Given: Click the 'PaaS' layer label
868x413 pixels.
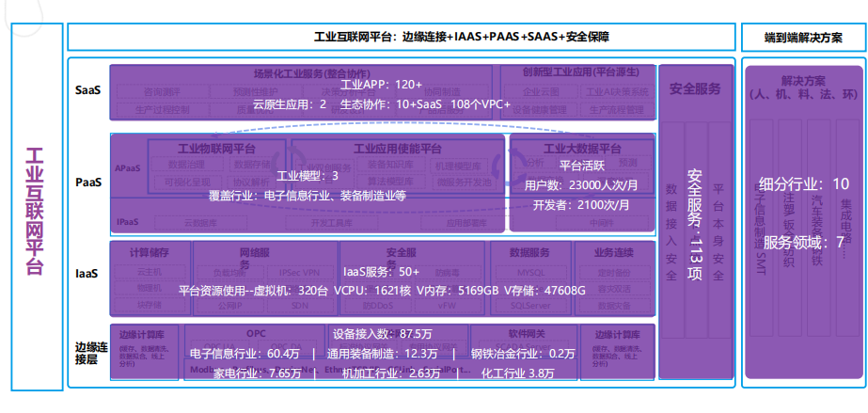Looking at the screenshot, I should click(88, 181).
